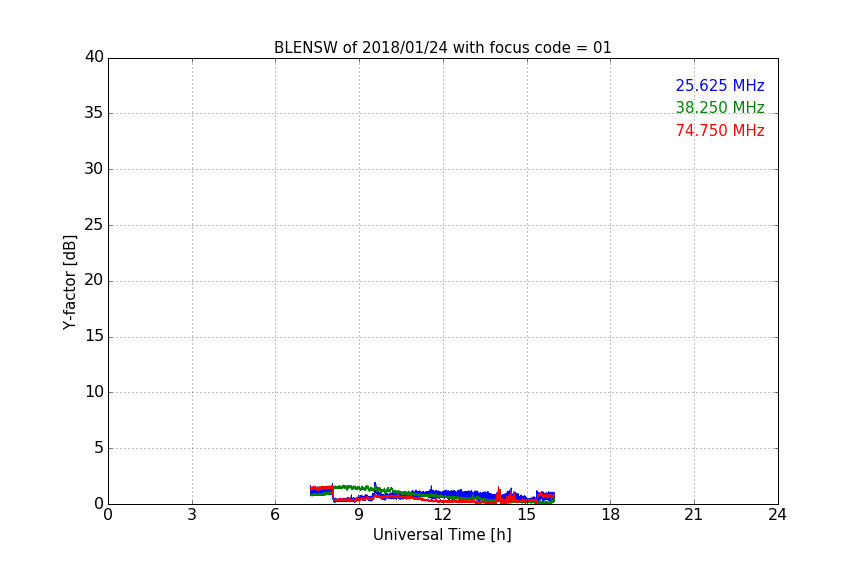Click x-axis tick label 3
Viewport: 864px width, 576px height.
tap(192, 515)
